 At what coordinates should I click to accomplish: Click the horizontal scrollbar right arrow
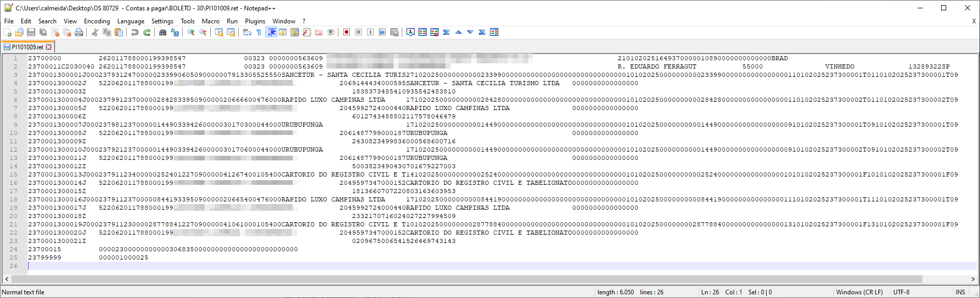tap(973, 279)
